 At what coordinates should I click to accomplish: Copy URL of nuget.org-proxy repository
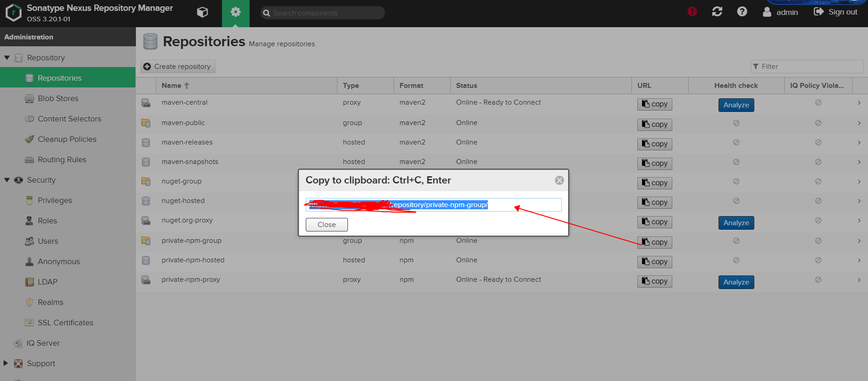(655, 222)
